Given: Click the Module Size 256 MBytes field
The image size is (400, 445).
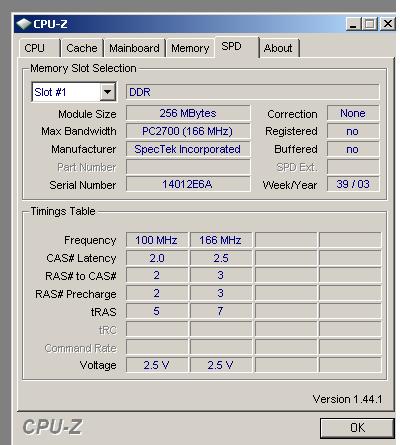Looking at the screenshot, I should tap(188, 113).
